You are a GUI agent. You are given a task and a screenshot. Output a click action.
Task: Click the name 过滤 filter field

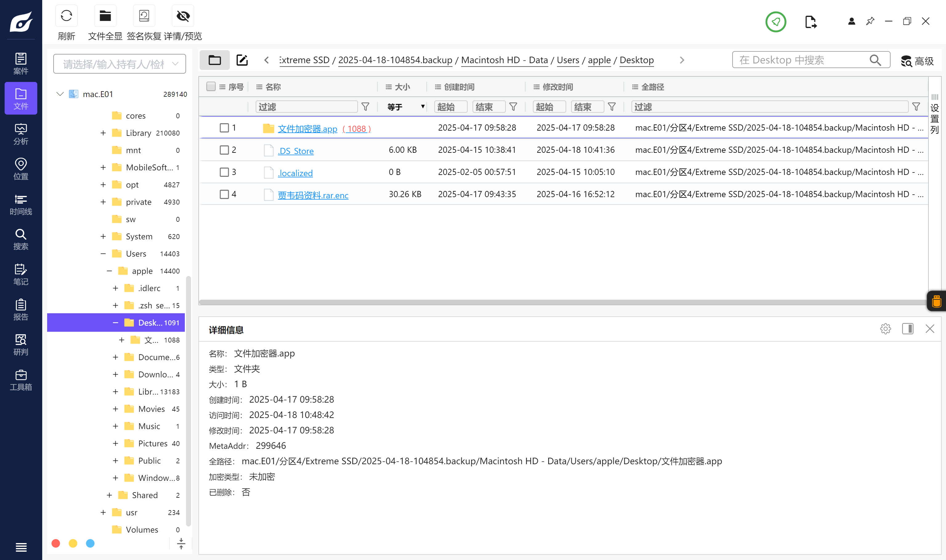(x=307, y=107)
